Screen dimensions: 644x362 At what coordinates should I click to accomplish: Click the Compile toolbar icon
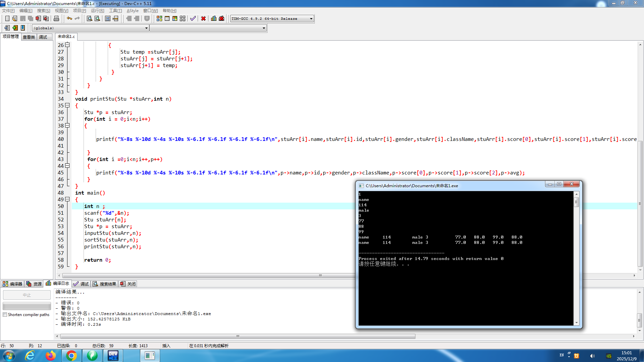pos(159,18)
